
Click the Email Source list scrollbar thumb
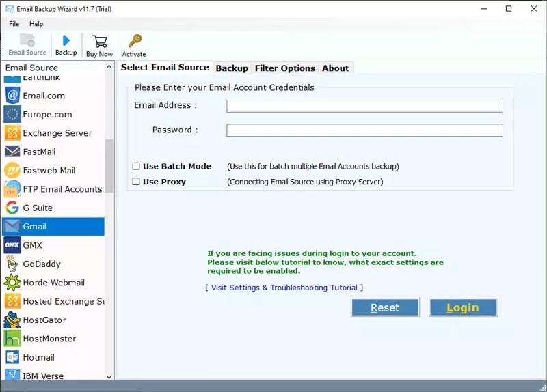coord(109,165)
